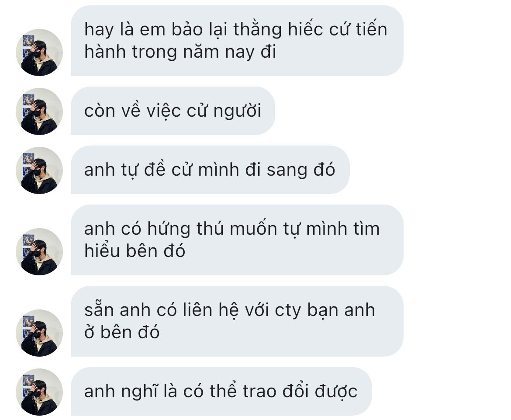Click avatar beside 'sẵn anh có liên hệ' message
The height and width of the screenshot is (420, 511).
tap(39, 333)
